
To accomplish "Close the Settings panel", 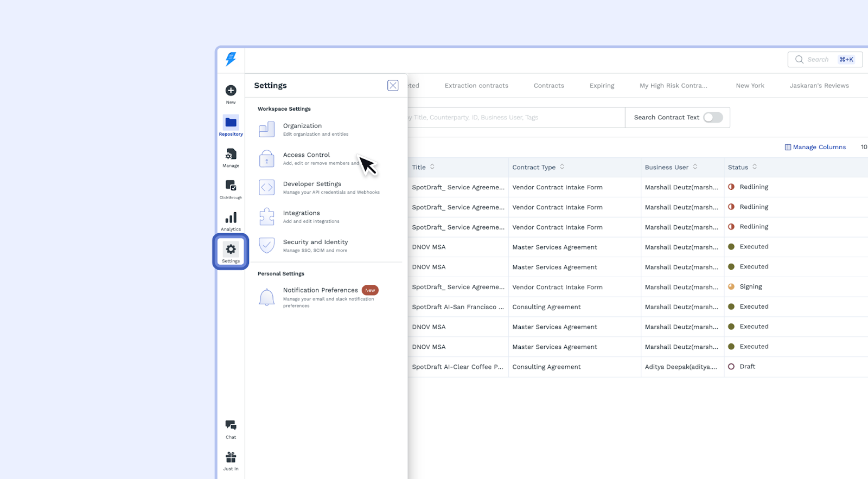I will (x=393, y=86).
